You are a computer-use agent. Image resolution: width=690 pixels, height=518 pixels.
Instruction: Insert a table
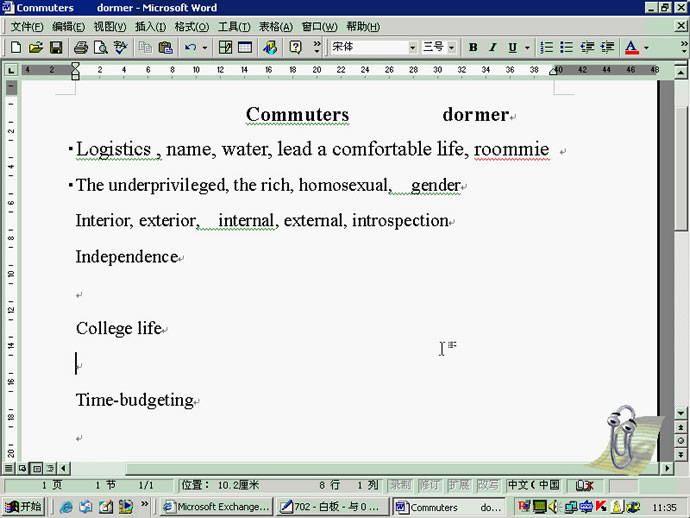pos(245,47)
